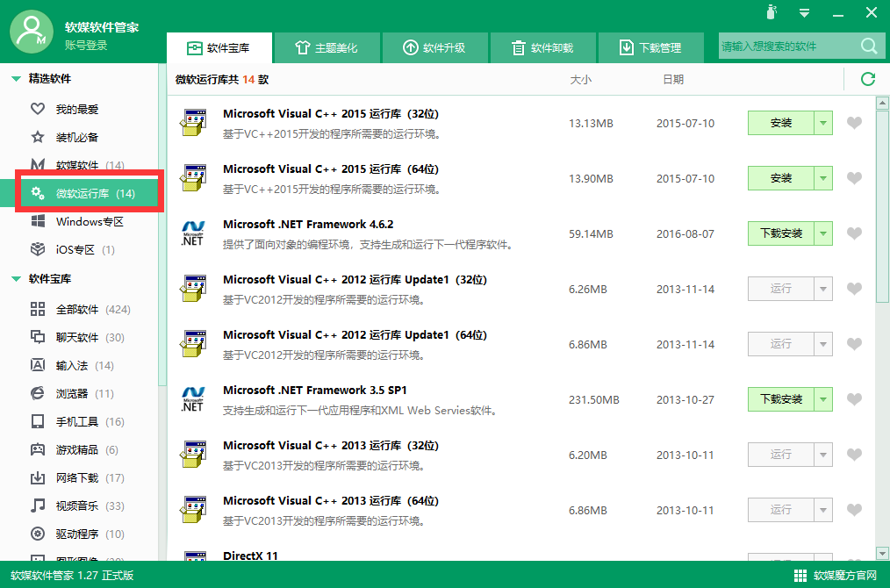The height and width of the screenshot is (588, 890).
Task: Switch to the 软件宝库 tab
Action: [219, 47]
